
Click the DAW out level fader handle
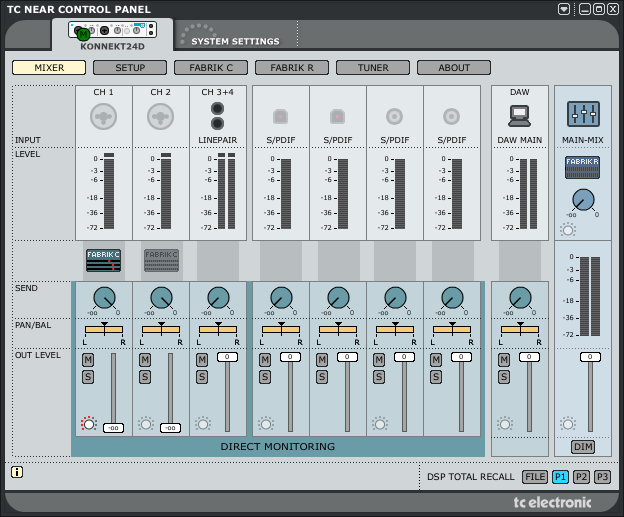(529, 357)
